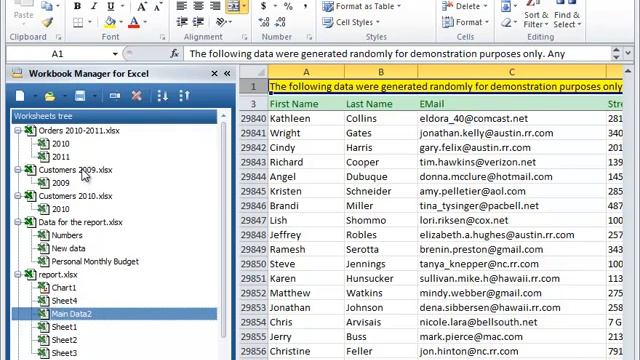640x360 pixels.
Task: Click inside the Name Box showing A1
Action: click(58, 54)
